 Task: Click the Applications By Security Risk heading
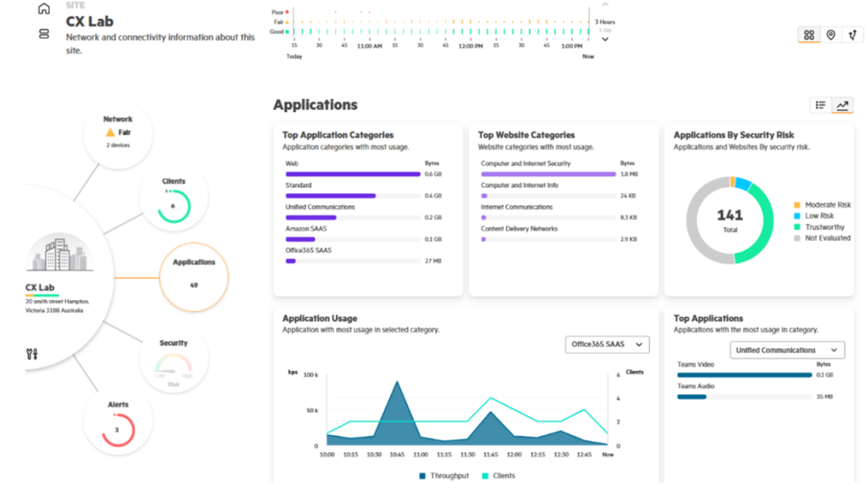[x=733, y=135]
